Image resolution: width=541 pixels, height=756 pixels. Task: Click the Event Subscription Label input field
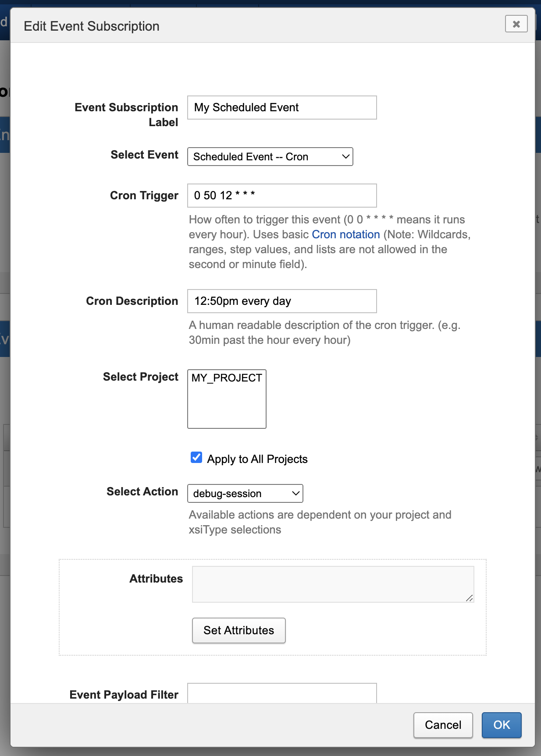point(281,108)
